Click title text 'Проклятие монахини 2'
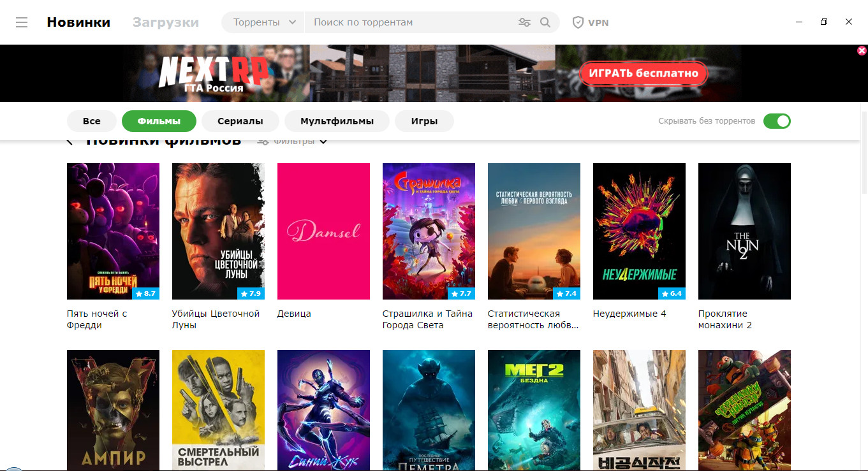Image resolution: width=868 pixels, height=471 pixels. point(725,319)
